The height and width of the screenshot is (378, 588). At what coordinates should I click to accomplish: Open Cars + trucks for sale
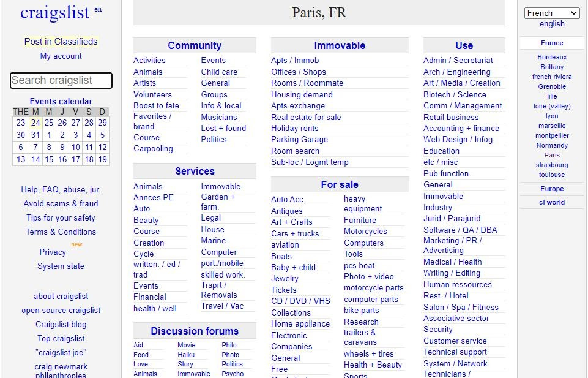(x=295, y=233)
